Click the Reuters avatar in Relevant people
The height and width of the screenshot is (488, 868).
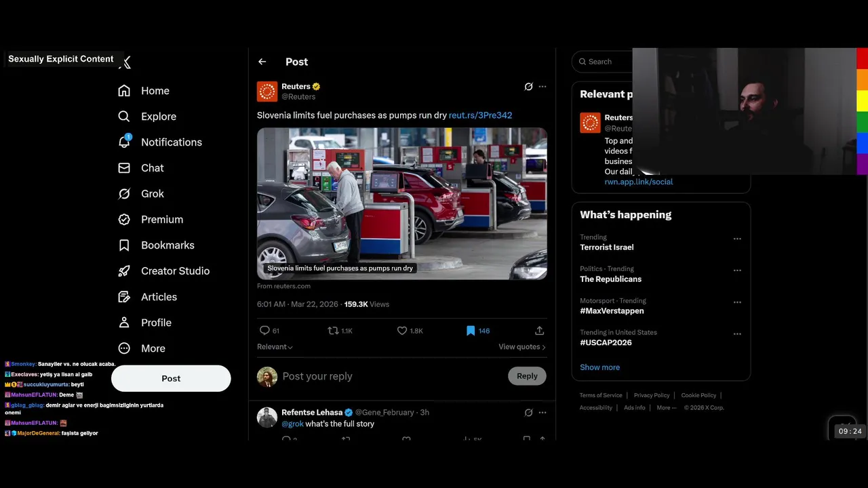(x=590, y=123)
